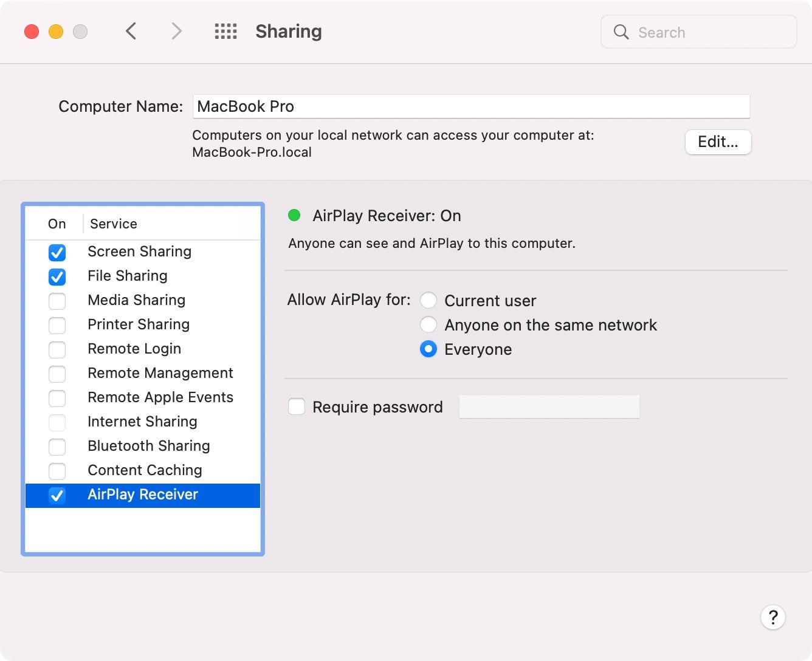
Task: Enable Printer Sharing checkbox
Action: point(57,325)
